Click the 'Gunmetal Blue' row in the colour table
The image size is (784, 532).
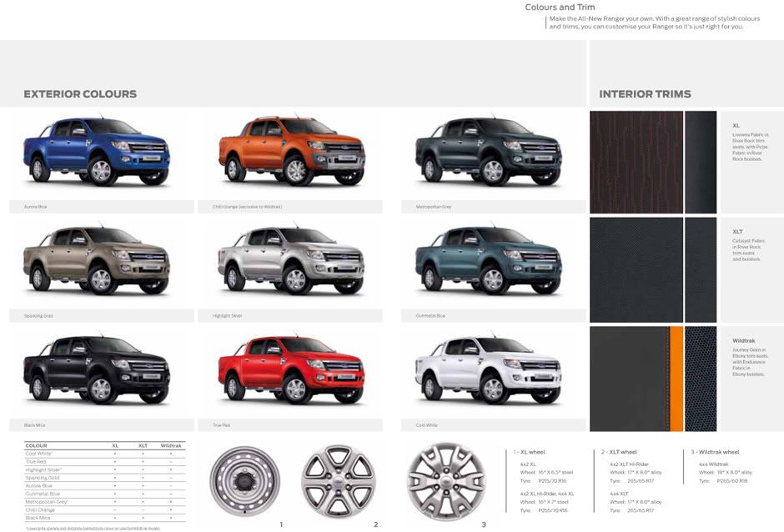105,494
